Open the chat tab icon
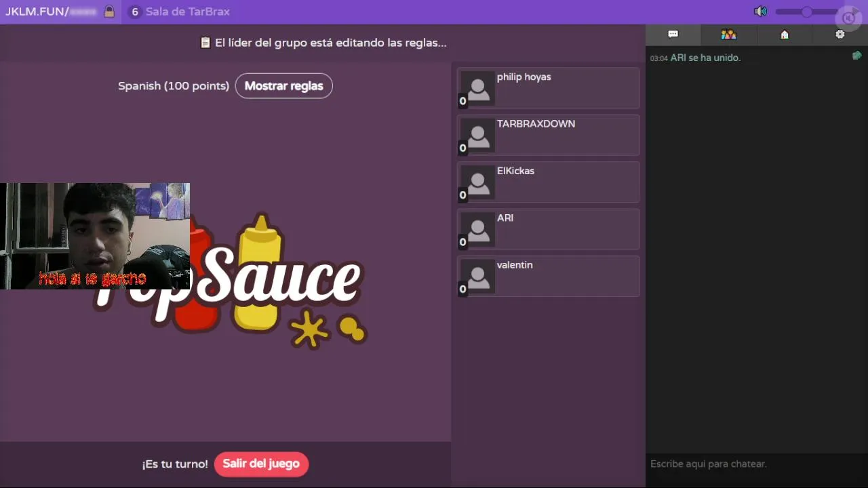Viewport: 868px width, 488px height. point(673,35)
